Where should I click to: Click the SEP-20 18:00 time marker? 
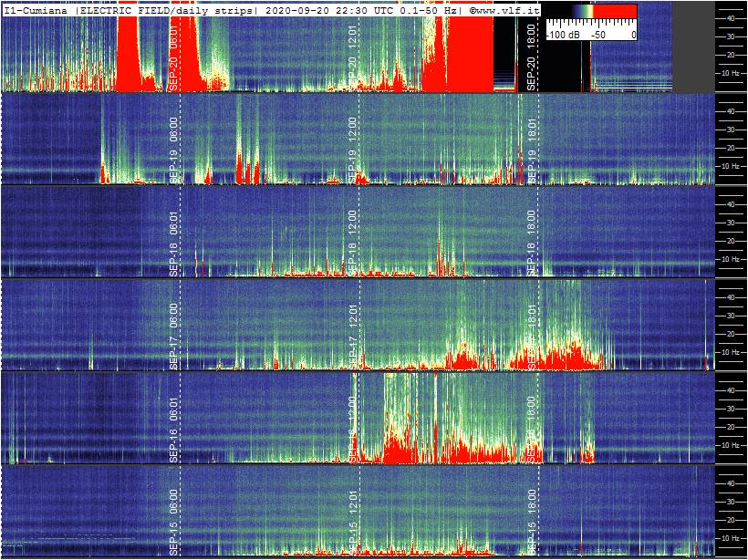click(x=532, y=57)
